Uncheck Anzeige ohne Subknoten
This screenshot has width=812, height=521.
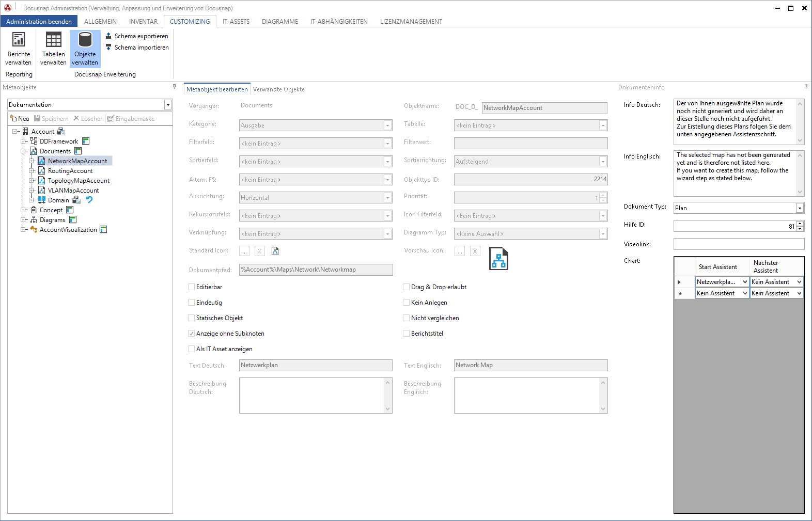192,334
